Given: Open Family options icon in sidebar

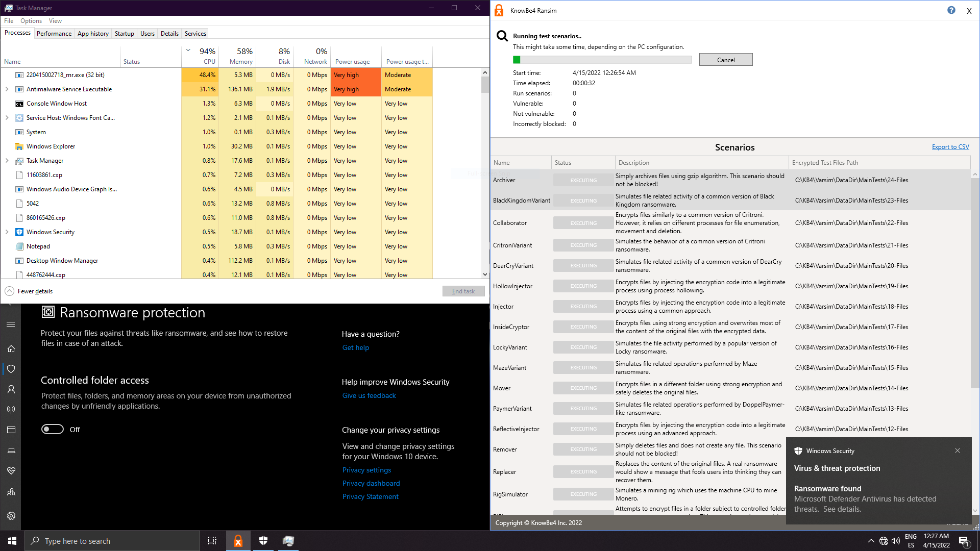Looking at the screenshot, I should (11, 492).
